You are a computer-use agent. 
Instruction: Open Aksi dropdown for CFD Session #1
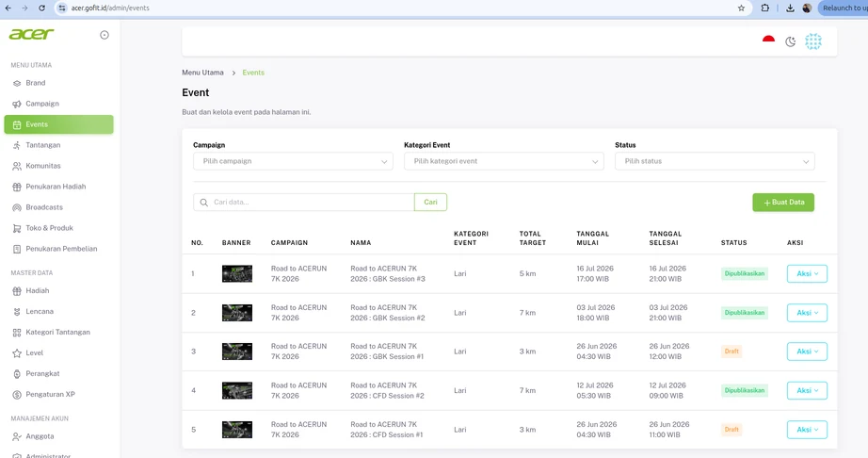pos(807,430)
